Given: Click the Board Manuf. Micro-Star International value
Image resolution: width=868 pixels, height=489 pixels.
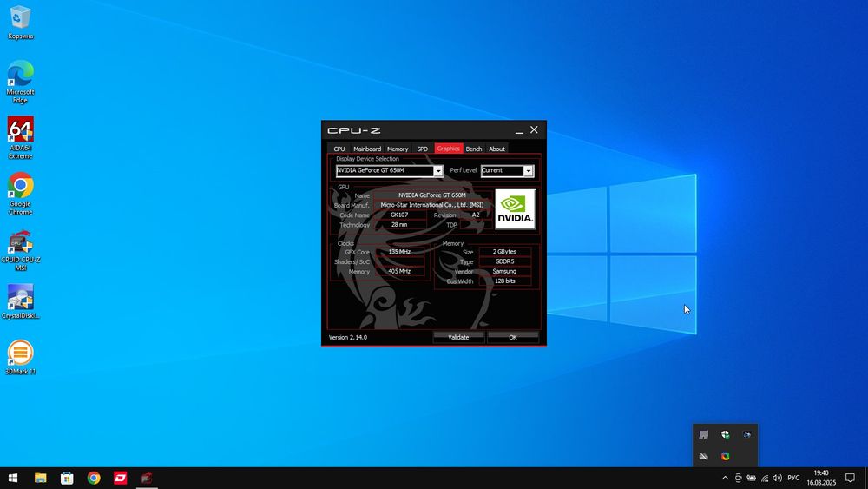Looking at the screenshot, I should pos(431,205).
